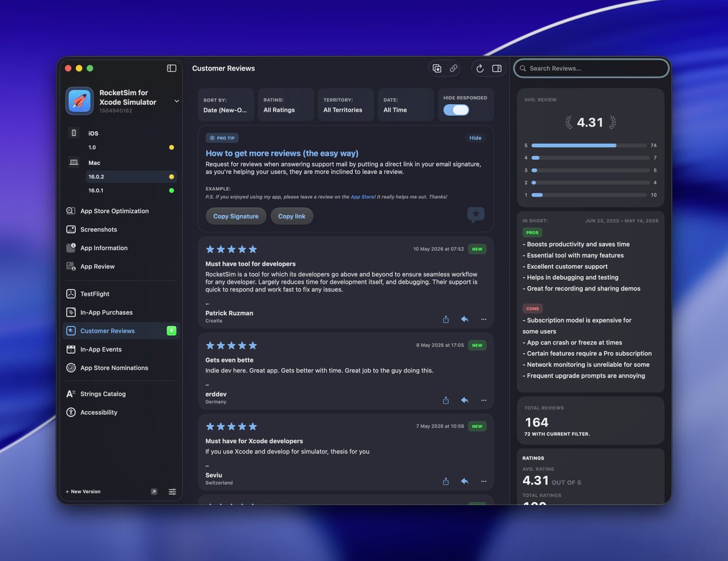Click the App Store Optimization icon
Viewport: 728px width, 561px height.
pyautogui.click(x=71, y=211)
